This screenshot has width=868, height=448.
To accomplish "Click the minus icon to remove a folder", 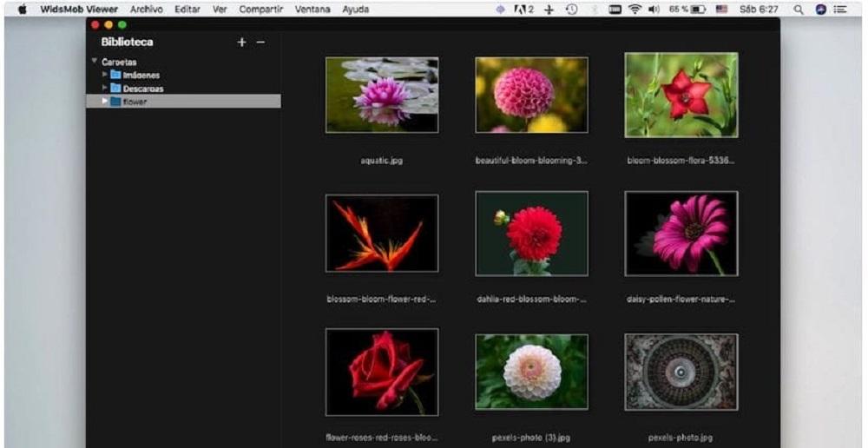I will pos(260,43).
